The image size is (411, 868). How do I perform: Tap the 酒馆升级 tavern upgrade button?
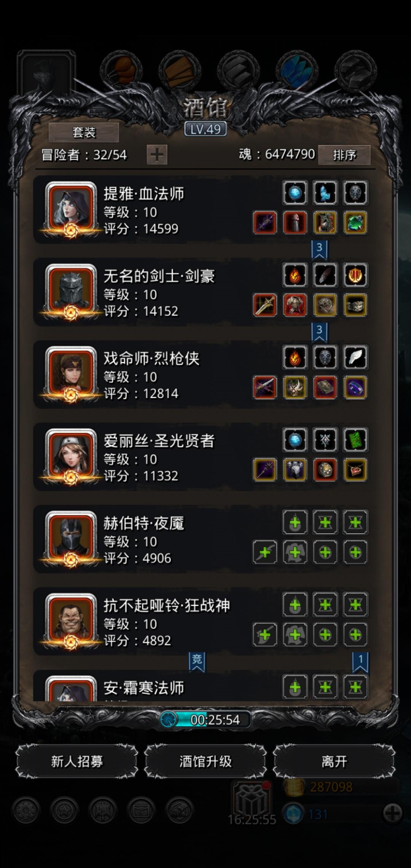(205, 761)
